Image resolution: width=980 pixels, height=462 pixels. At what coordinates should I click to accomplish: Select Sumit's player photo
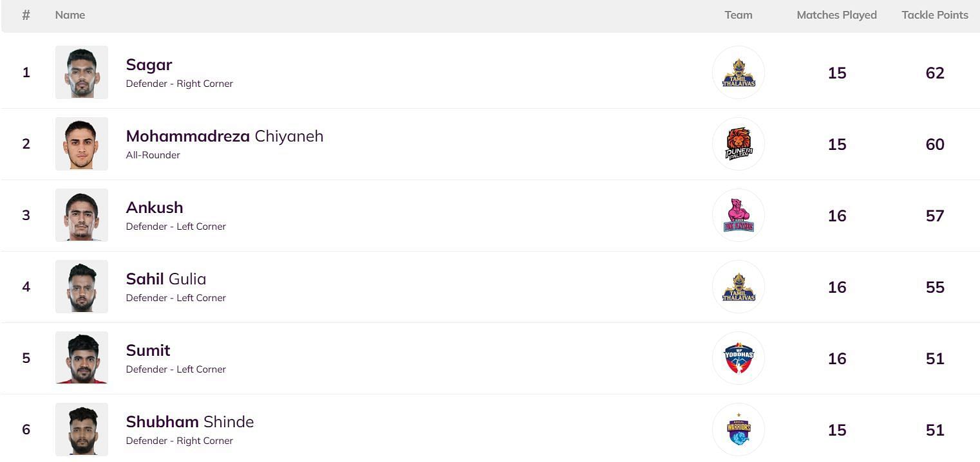[82, 358]
